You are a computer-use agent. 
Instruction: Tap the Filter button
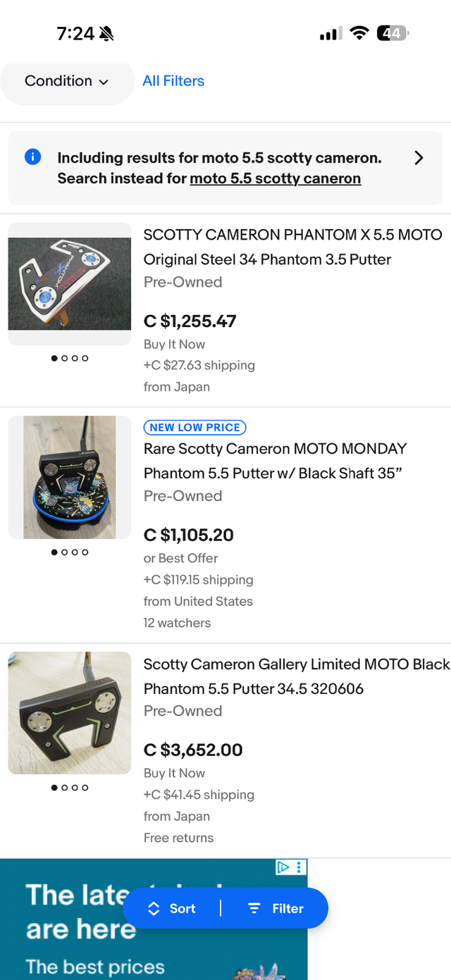(276, 909)
